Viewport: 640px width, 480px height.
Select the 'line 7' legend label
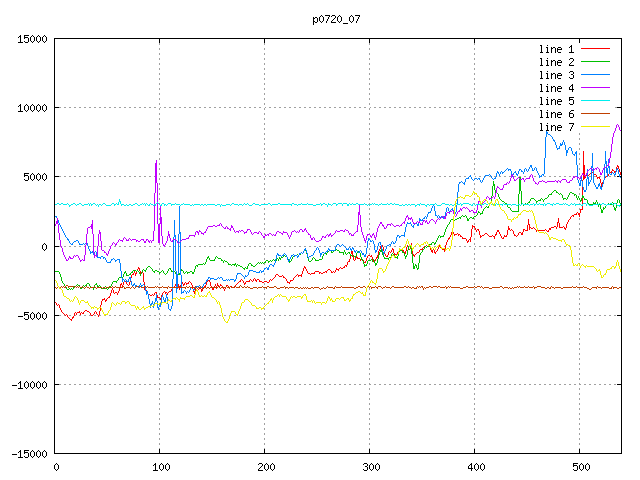click(x=557, y=126)
